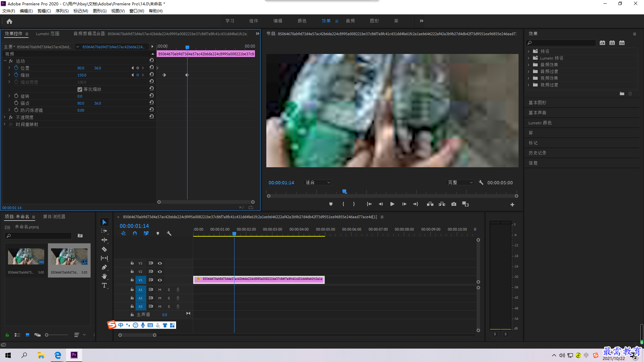Open the Lumetri Scopes tab
Viewport: 644px width, 362px height.
click(47, 34)
